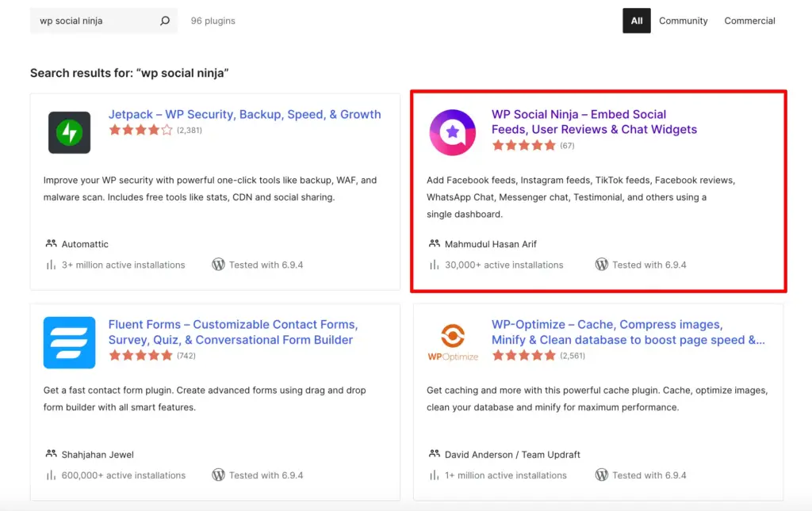Click the WP-Optimize plugin logo
The image size is (812, 511).
click(x=452, y=337)
